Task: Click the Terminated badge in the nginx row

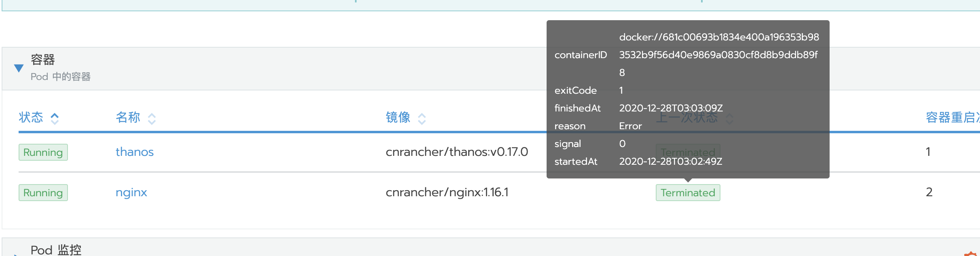Action: pyautogui.click(x=688, y=193)
